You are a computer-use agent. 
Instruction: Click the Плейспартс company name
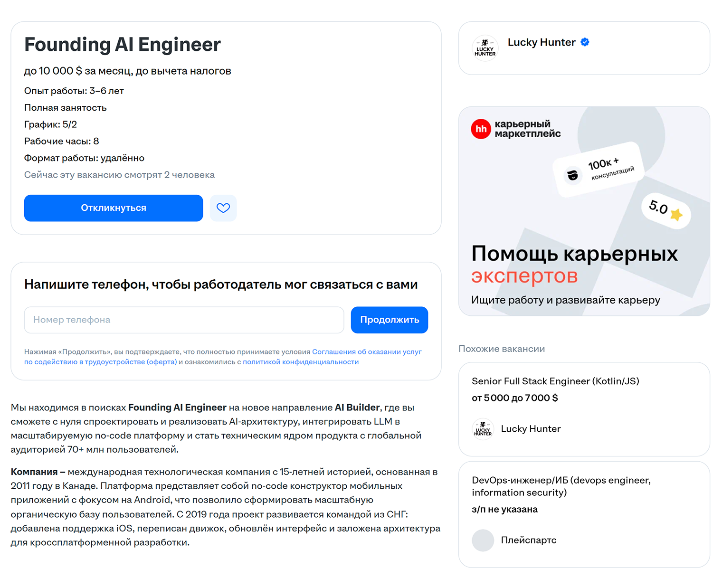(528, 541)
